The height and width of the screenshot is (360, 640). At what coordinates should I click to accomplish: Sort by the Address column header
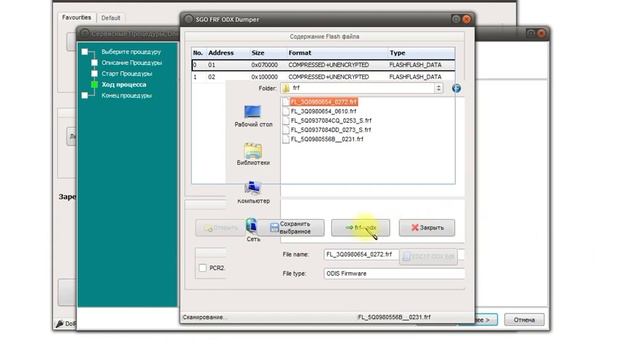(x=221, y=53)
